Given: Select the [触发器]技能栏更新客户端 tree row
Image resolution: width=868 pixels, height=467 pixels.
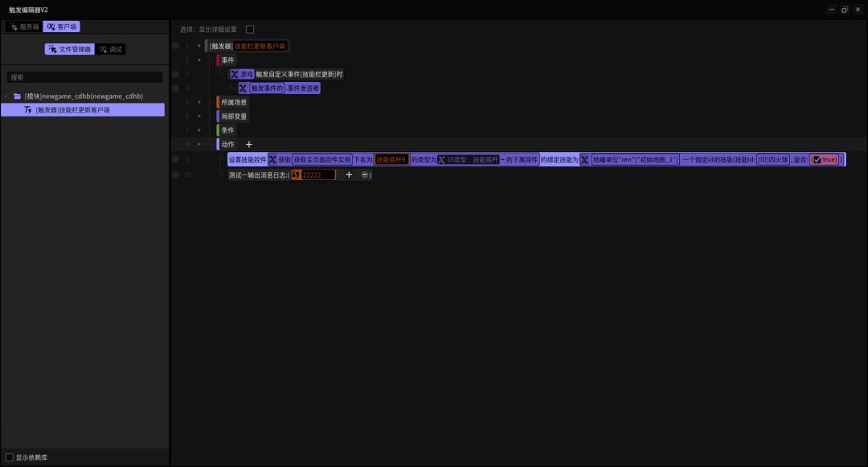Looking at the screenshot, I should 83,110.
